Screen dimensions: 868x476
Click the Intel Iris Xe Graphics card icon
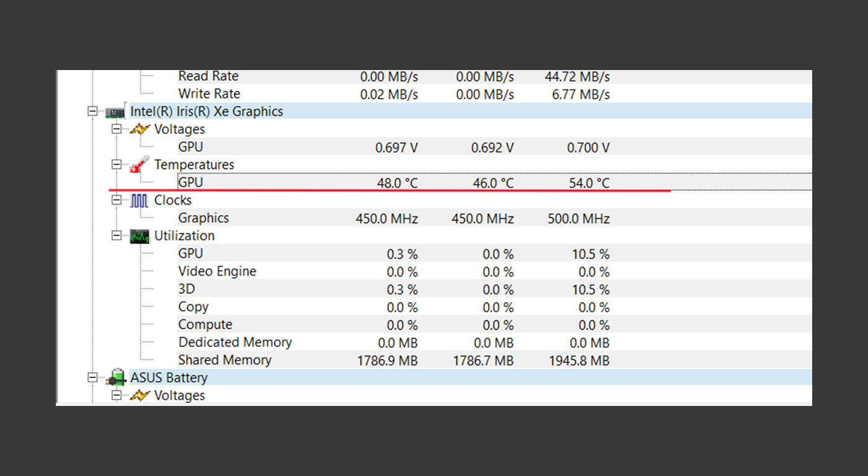(x=115, y=112)
